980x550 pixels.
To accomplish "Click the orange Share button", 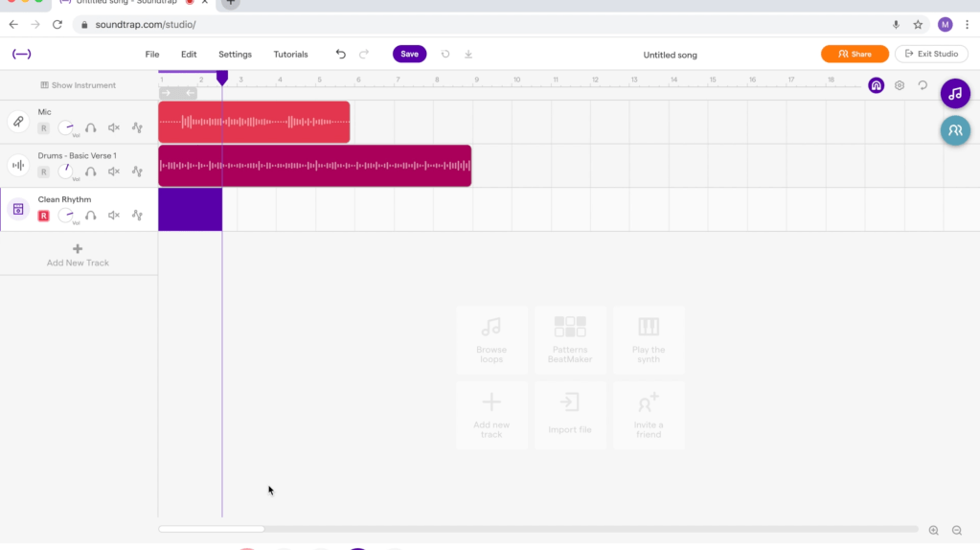I will pyautogui.click(x=855, y=55).
